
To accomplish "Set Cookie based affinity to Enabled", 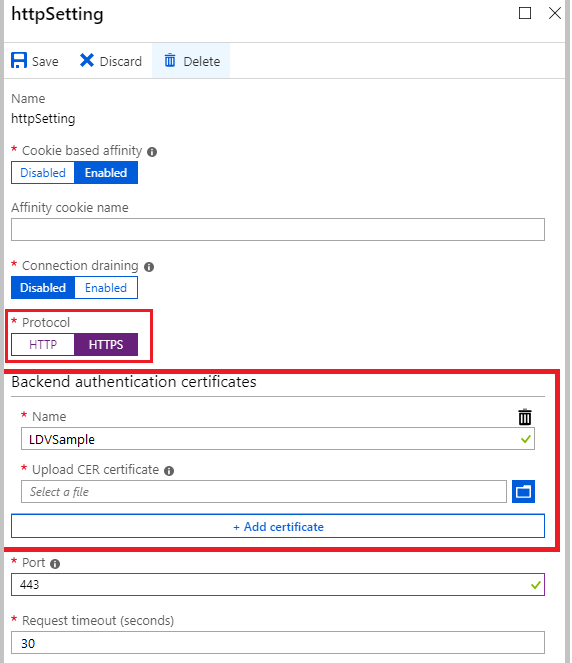I will (106, 173).
